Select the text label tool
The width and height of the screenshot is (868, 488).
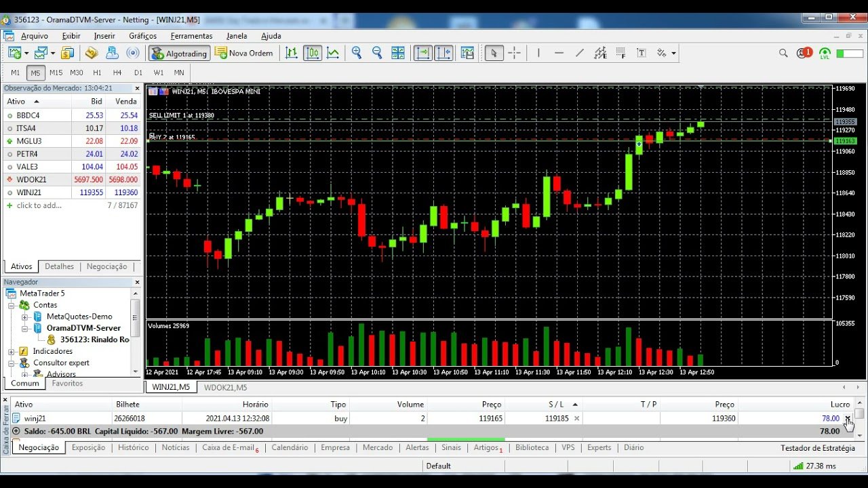click(642, 53)
